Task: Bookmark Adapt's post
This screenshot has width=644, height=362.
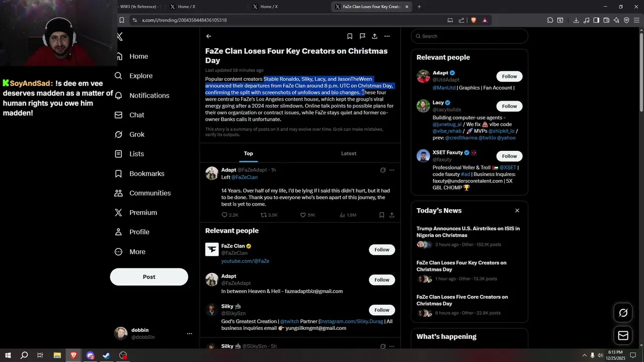Action: click(x=381, y=215)
